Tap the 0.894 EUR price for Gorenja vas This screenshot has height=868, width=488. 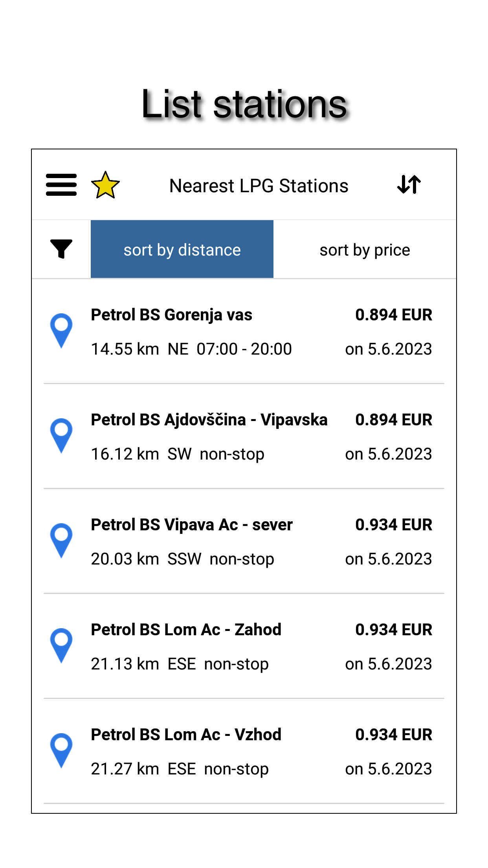click(393, 315)
